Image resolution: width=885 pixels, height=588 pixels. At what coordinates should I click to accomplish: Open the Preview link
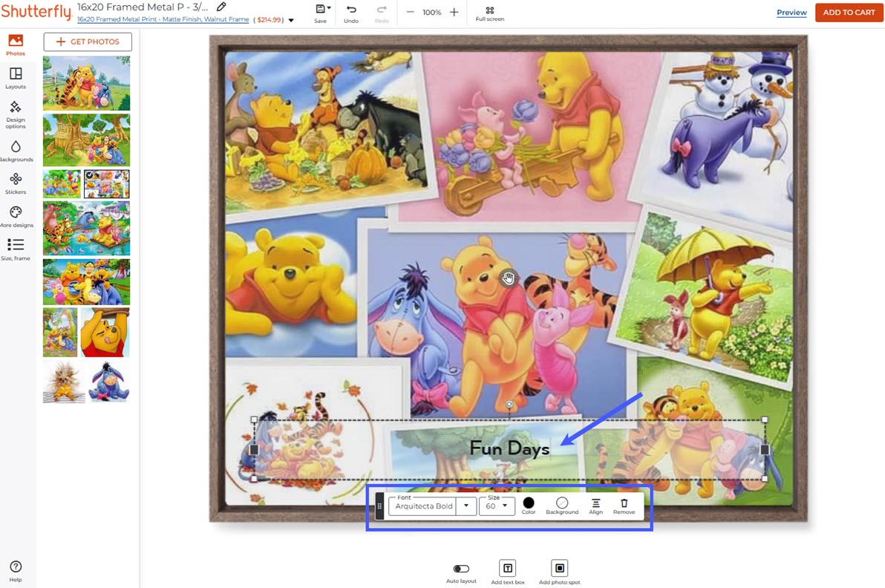tap(791, 13)
